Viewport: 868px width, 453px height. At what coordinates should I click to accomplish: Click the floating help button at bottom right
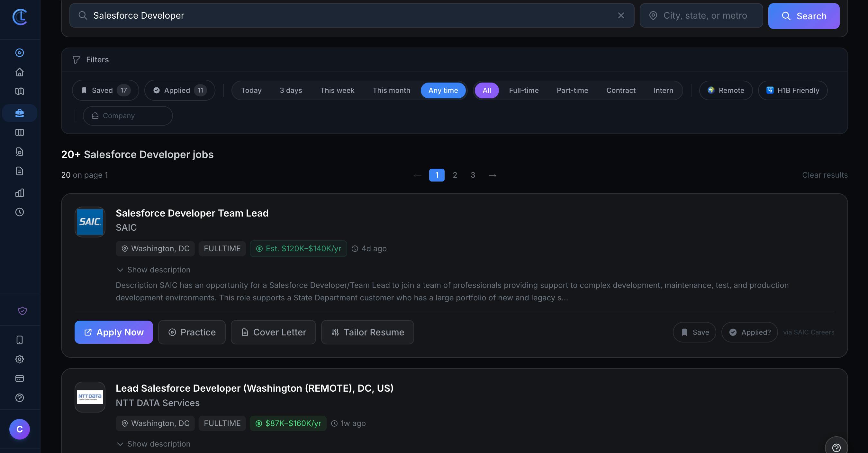[836, 448]
